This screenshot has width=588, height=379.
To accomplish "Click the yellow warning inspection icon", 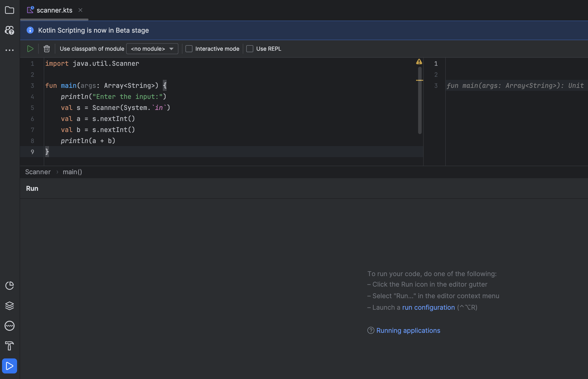I will 419,62.
